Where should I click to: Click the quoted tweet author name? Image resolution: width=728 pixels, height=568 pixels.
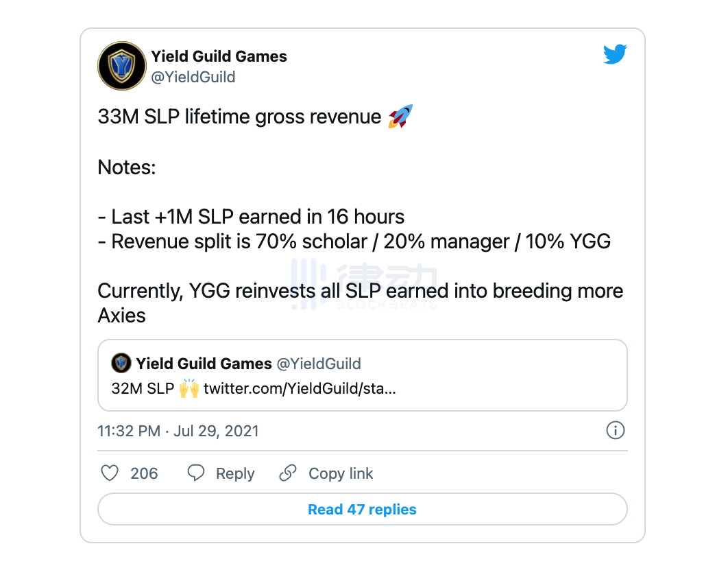(202, 364)
